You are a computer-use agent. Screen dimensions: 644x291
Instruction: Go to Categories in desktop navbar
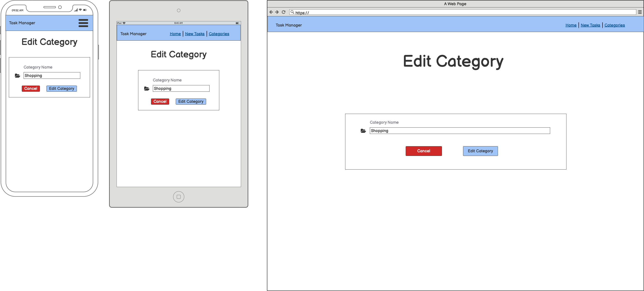(x=614, y=25)
